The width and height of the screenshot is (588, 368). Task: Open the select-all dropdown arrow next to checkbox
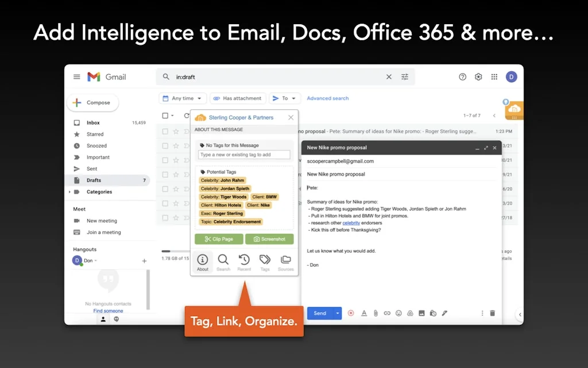coord(172,116)
